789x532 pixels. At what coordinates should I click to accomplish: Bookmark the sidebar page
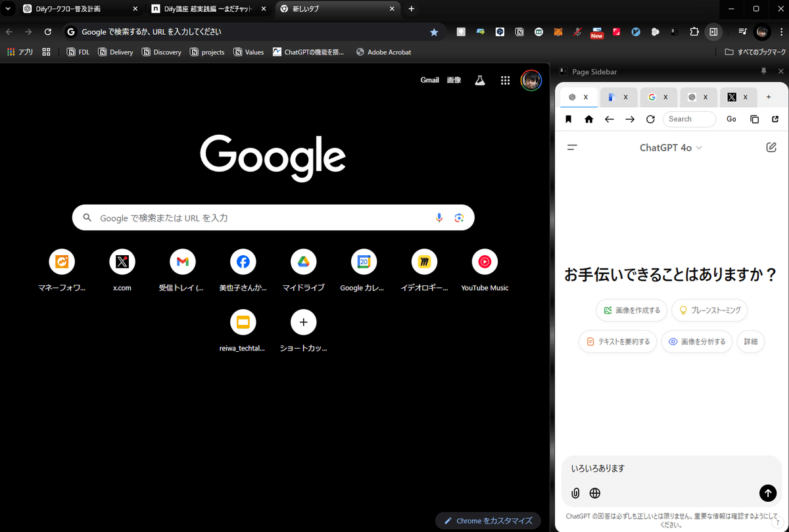coord(568,119)
